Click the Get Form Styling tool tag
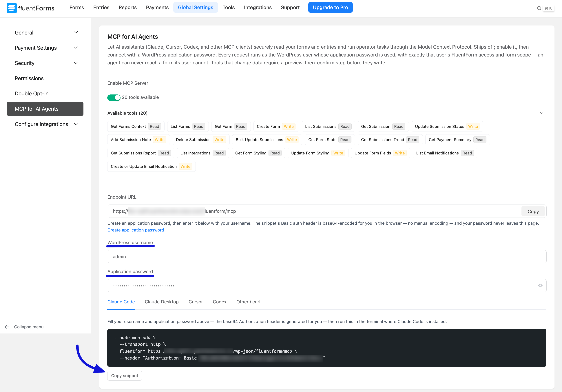Viewport: 562px width, 392px height. point(258,153)
